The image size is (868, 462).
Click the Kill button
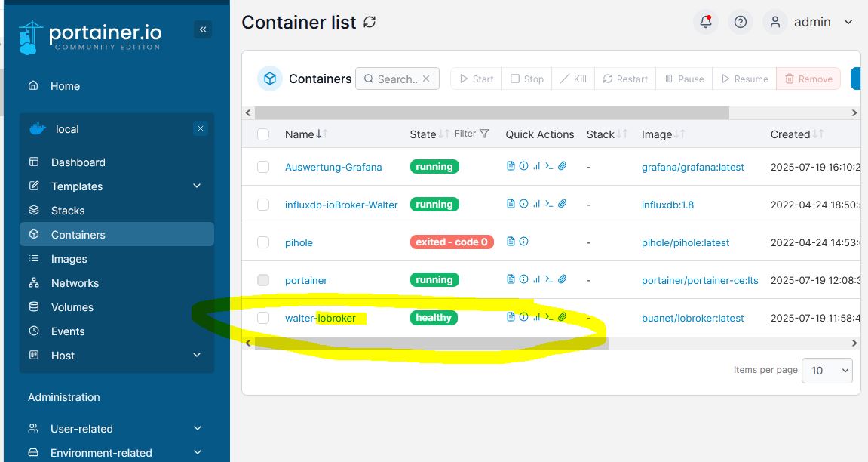(573, 79)
